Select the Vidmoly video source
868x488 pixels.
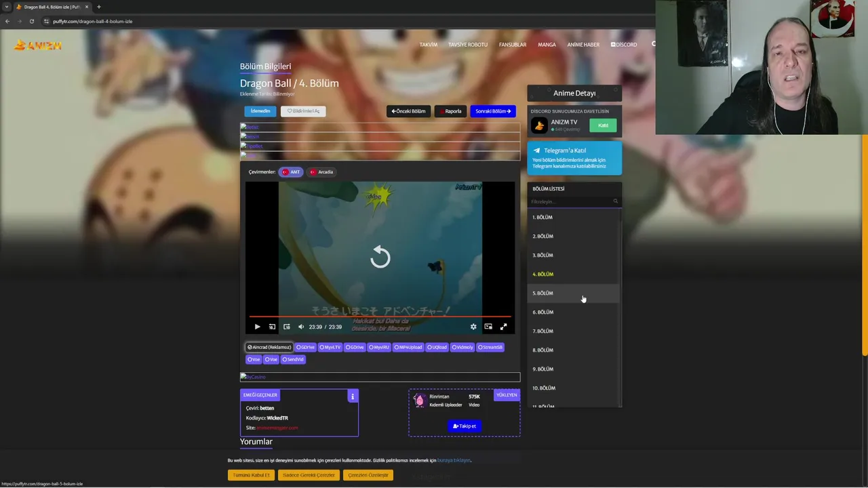463,347
